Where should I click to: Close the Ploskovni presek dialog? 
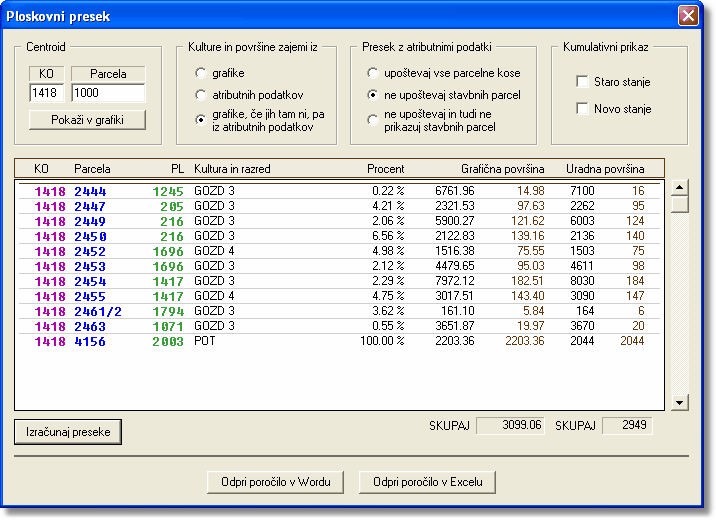tap(687, 16)
